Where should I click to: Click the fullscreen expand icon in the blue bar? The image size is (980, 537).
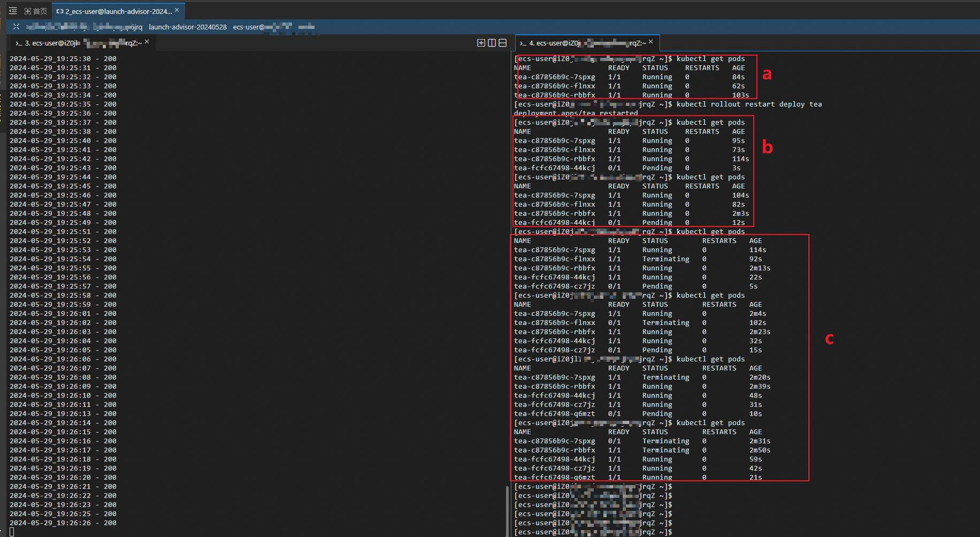[x=16, y=27]
